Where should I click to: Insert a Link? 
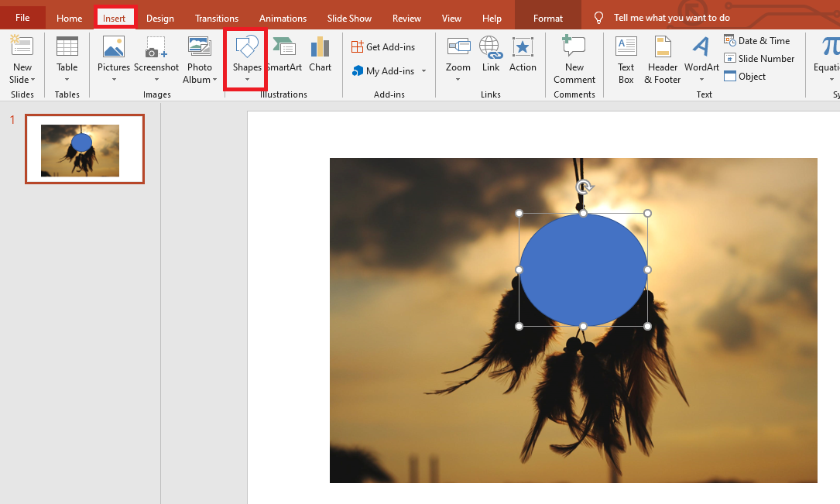[x=490, y=54]
